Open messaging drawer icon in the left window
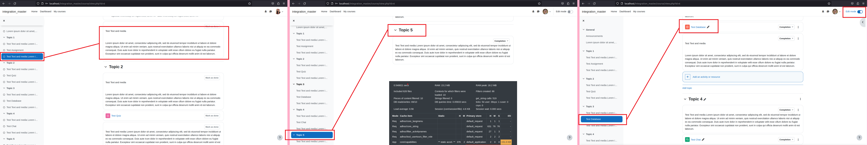 (271, 11)
